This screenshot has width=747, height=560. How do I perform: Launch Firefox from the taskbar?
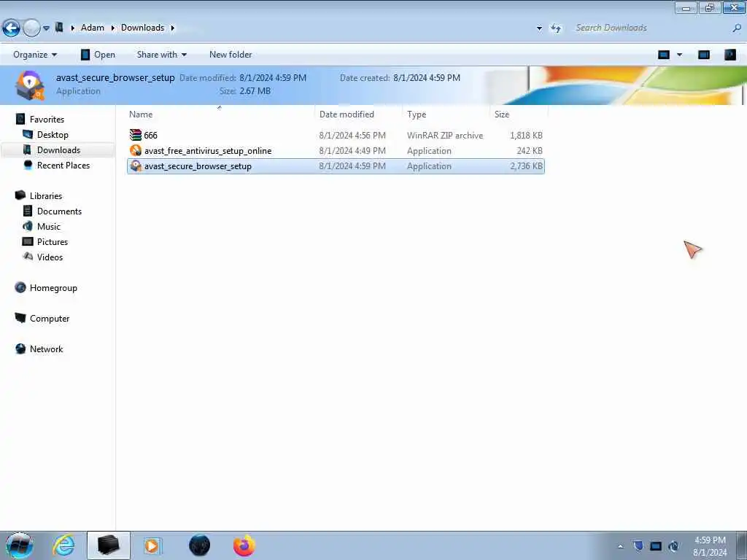pyautogui.click(x=244, y=545)
